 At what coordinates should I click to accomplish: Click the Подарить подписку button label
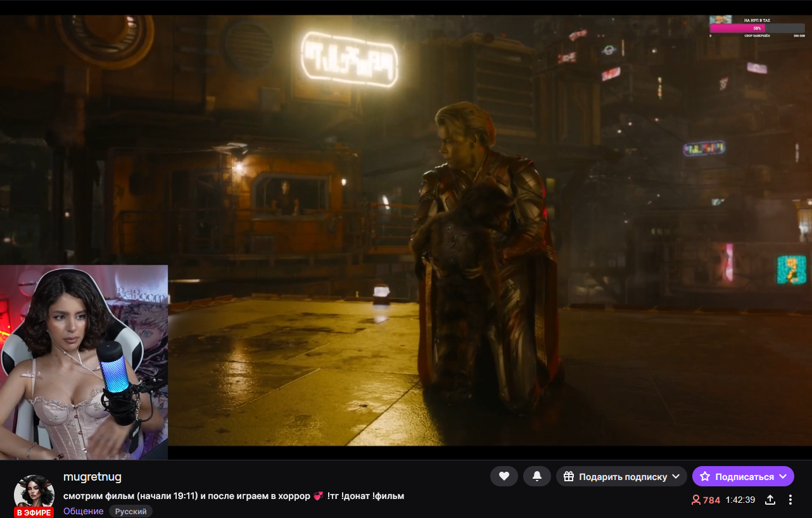[x=623, y=476]
